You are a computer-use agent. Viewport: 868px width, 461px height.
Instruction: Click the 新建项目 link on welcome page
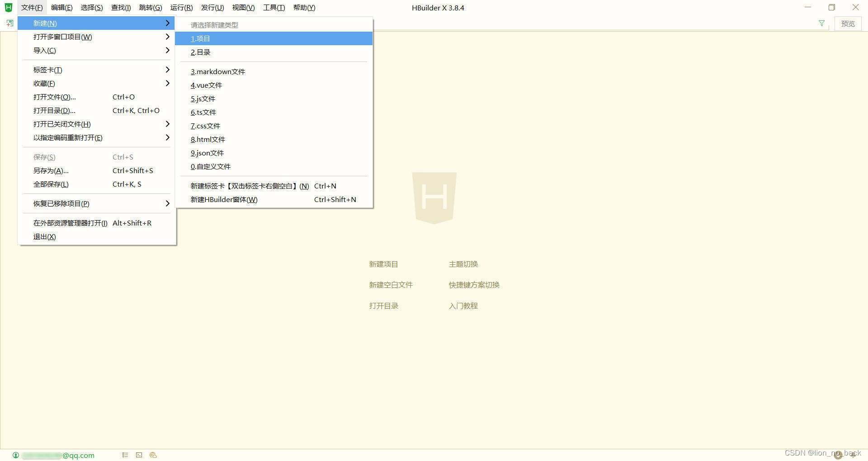383,264
